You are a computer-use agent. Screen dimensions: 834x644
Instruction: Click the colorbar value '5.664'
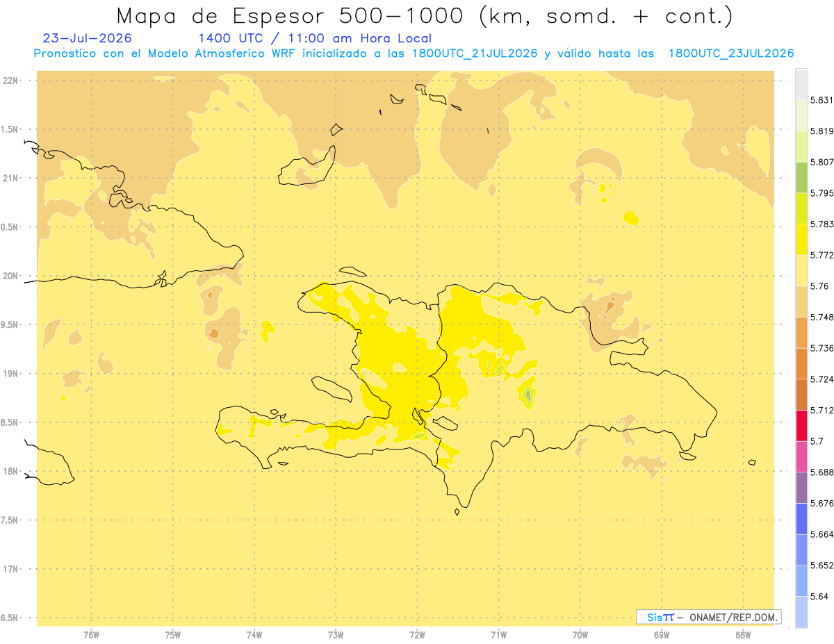point(822,534)
